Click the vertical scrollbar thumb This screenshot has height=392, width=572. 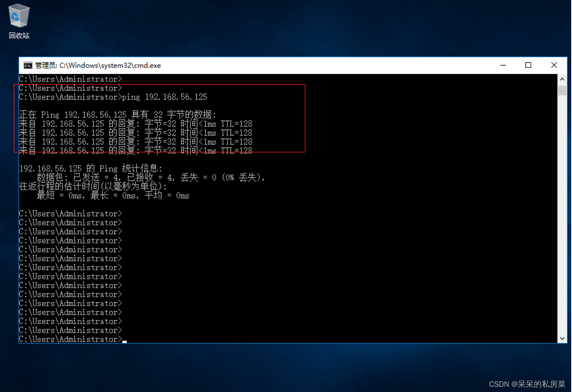click(562, 90)
